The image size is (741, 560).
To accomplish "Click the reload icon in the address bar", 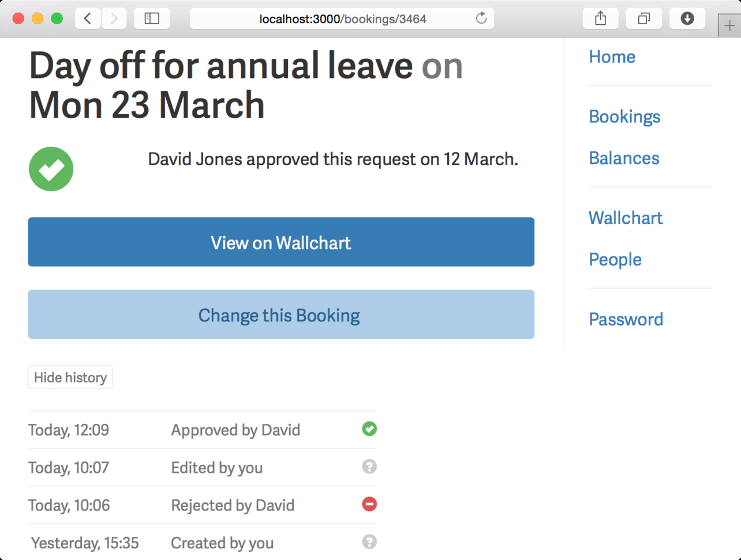I will (x=481, y=18).
